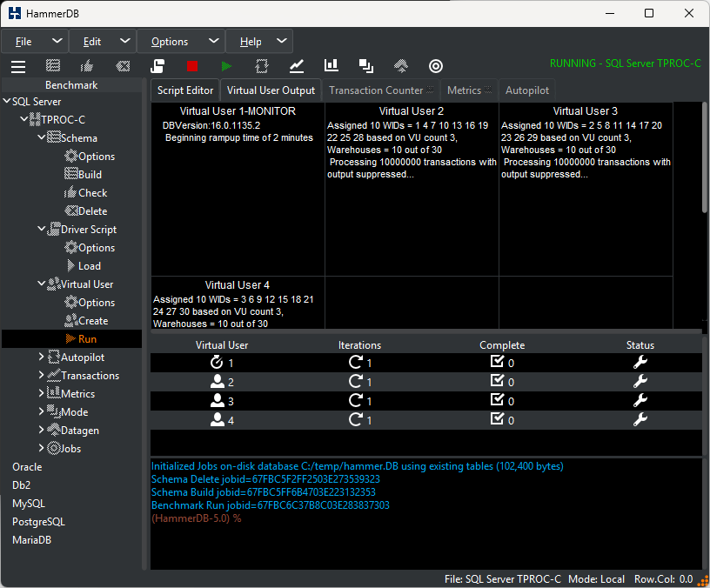Click the Schema Build jobid console line
Viewport: 710px width, 588px height.
point(264,492)
